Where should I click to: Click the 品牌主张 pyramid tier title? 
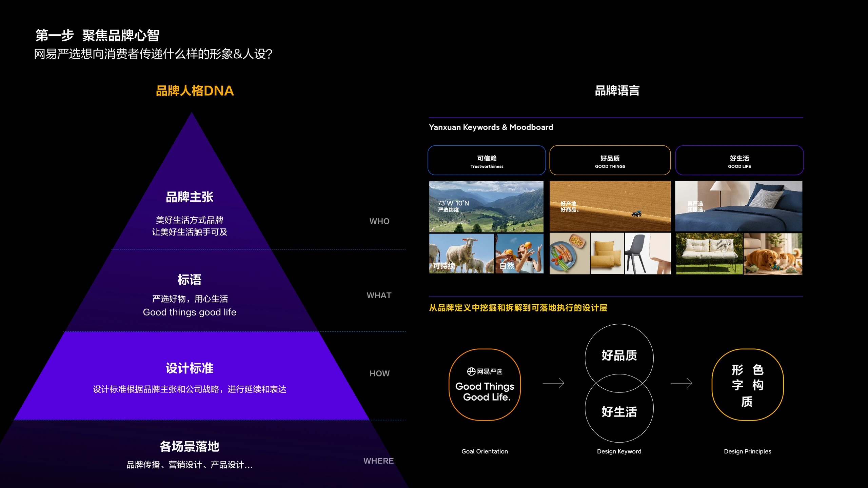point(190,197)
